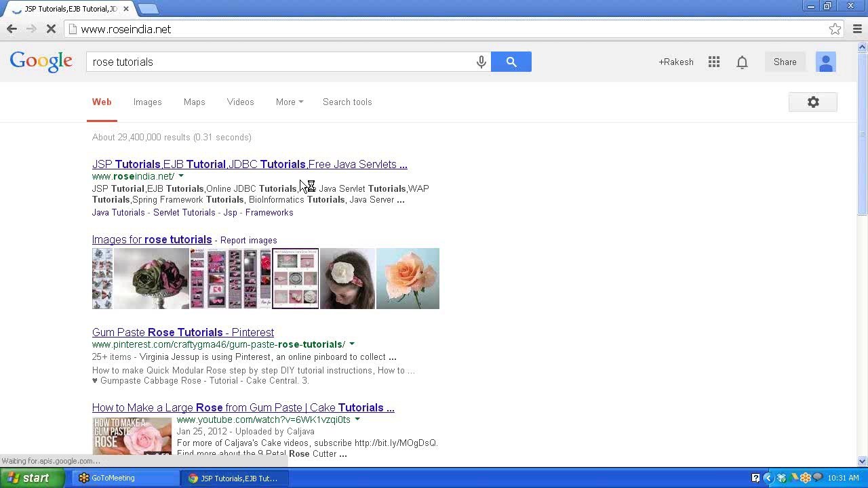Open the peach rose image thumbnail
The height and width of the screenshot is (488, 868).
click(408, 279)
